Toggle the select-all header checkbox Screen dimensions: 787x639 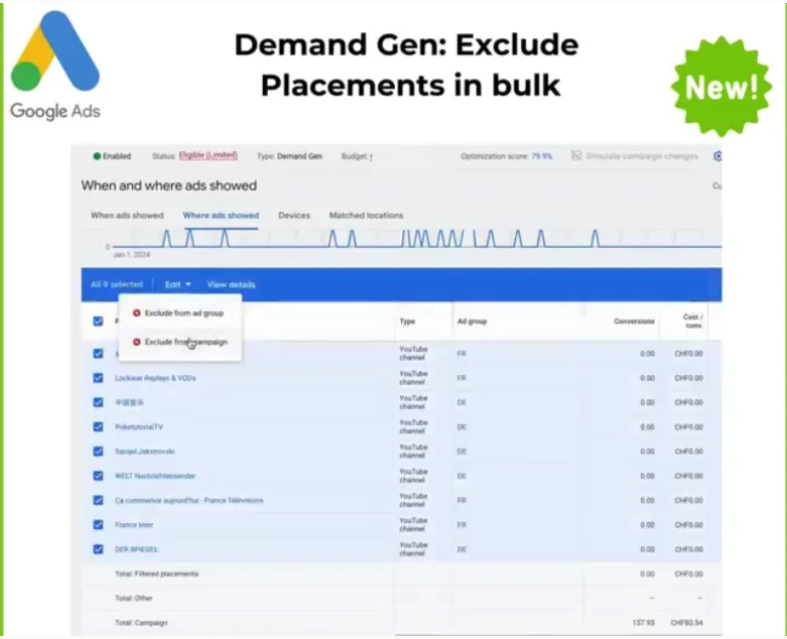pyautogui.click(x=98, y=321)
